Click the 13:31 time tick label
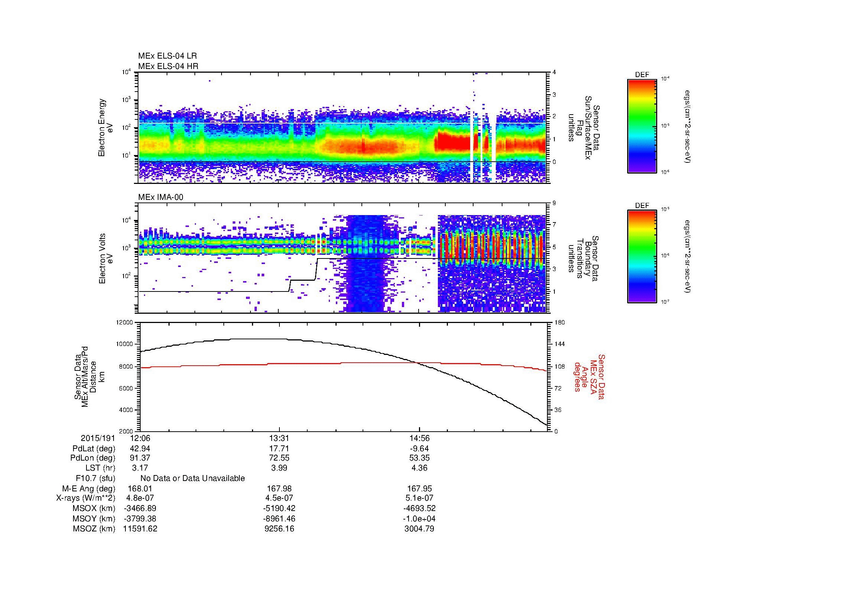Viewport: 868px width, 613px height. click(279, 438)
